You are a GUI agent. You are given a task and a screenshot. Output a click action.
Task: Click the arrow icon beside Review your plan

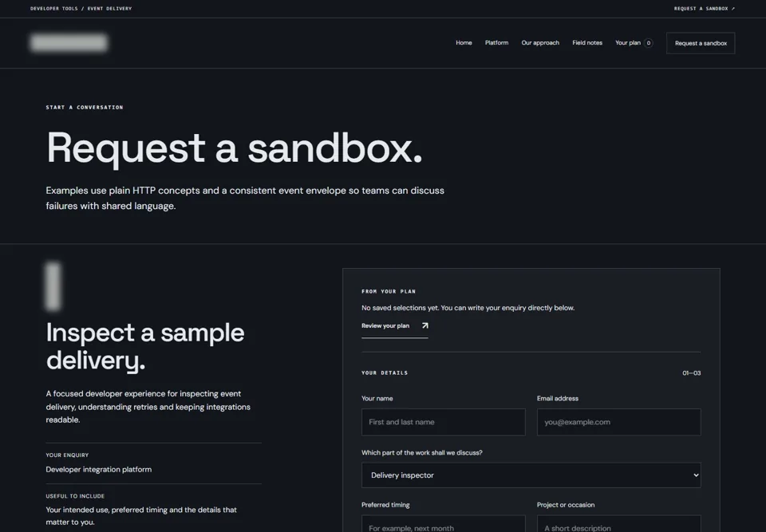click(424, 326)
